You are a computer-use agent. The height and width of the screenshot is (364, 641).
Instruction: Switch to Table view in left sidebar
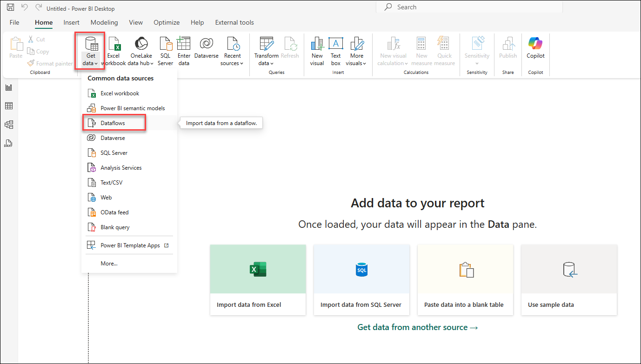click(9, 106)
